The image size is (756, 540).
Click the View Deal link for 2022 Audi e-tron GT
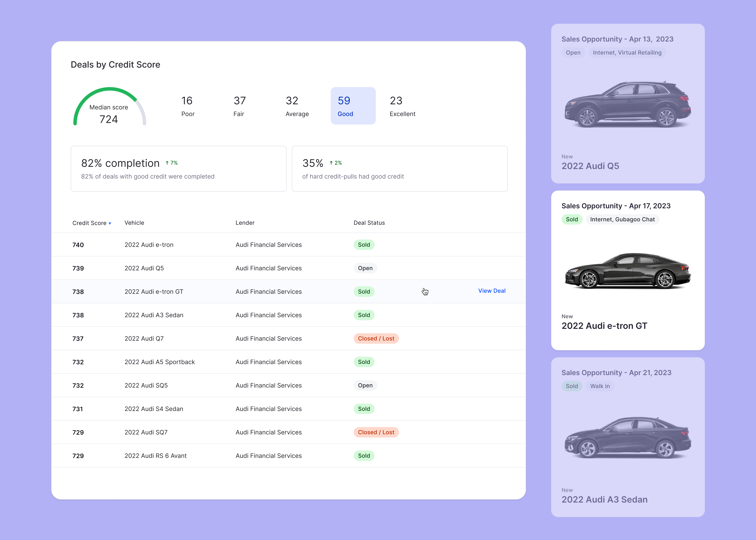[x=492, y=291]
